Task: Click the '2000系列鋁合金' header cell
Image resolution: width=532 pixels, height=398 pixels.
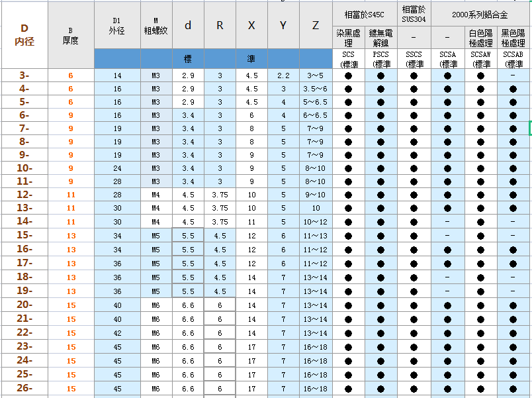Action: click(x=480, y=15)
